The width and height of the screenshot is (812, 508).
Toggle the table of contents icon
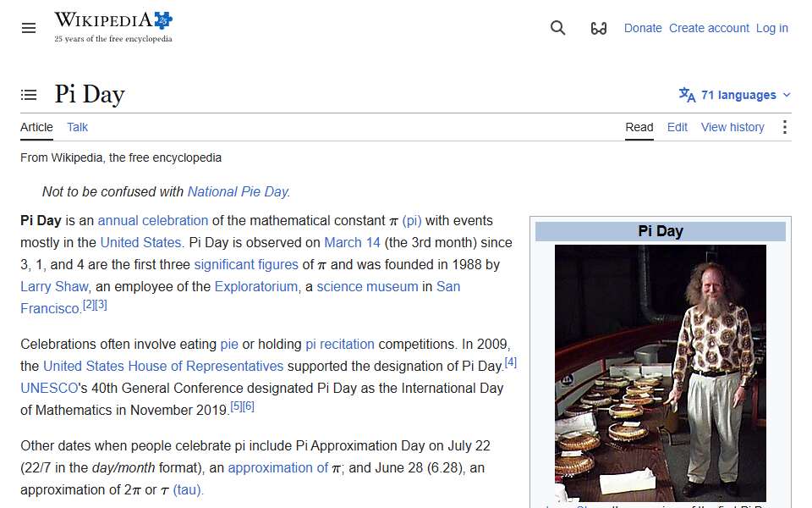(x=29, y=95)
